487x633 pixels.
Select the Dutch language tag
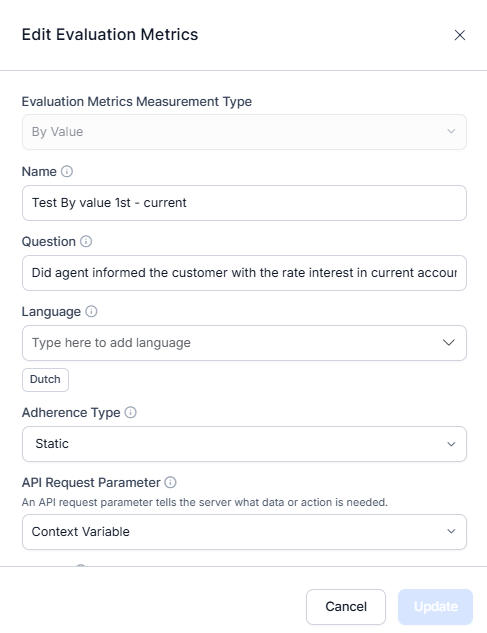coord(45,379)
